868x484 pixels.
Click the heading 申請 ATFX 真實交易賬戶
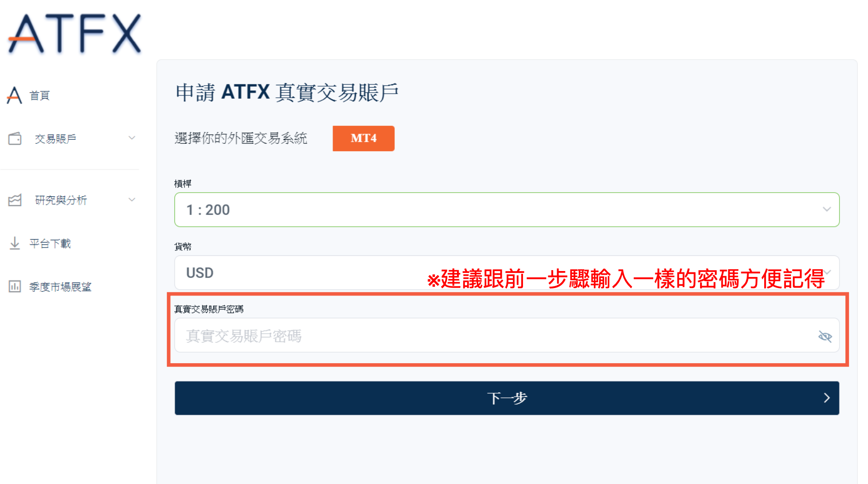287,92
